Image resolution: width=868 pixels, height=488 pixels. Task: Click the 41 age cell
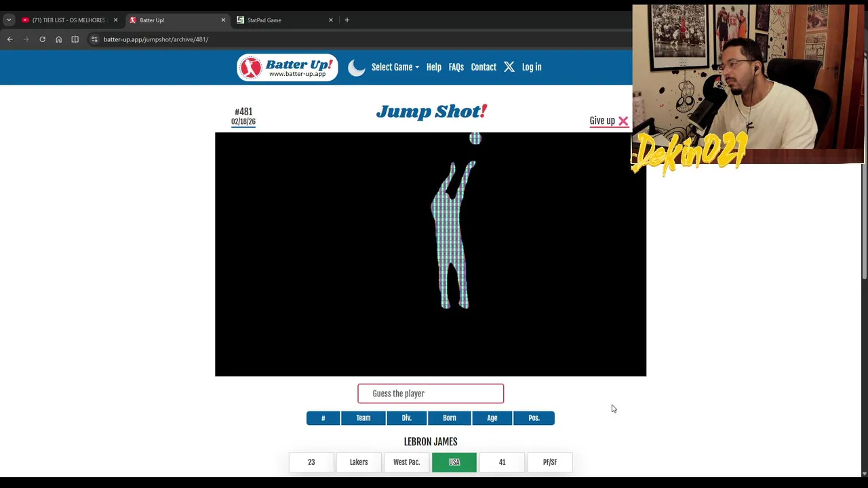pos(502,462)
